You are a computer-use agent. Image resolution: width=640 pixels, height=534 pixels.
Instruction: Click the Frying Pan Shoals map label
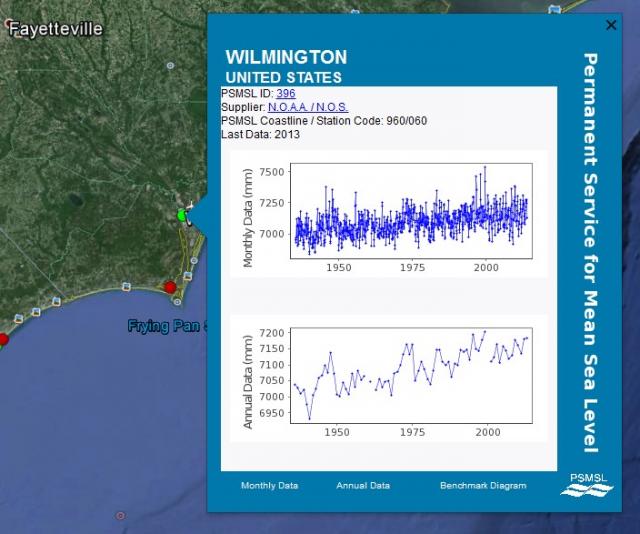coord(168,326)
